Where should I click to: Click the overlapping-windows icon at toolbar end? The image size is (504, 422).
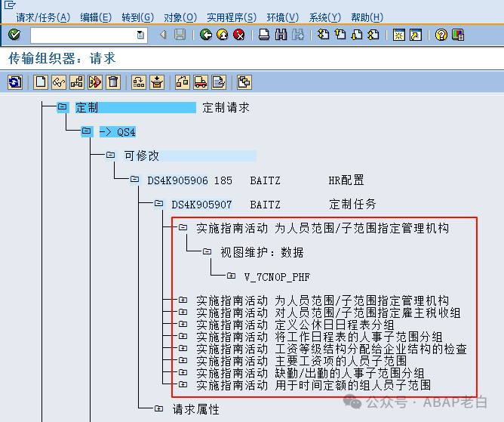click(244, 82)
